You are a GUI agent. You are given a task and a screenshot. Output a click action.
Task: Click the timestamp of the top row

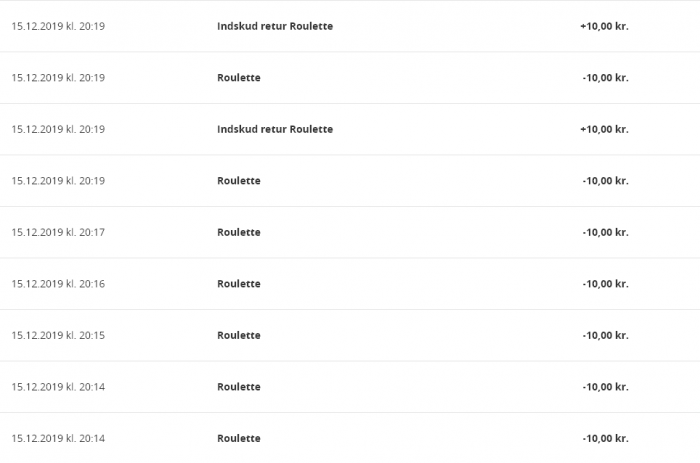tap(58, 26)
